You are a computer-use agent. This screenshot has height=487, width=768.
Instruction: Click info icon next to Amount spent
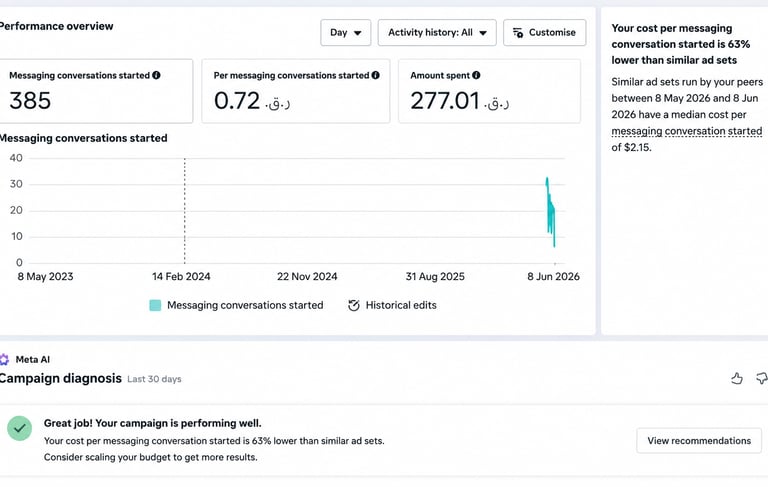476,75
